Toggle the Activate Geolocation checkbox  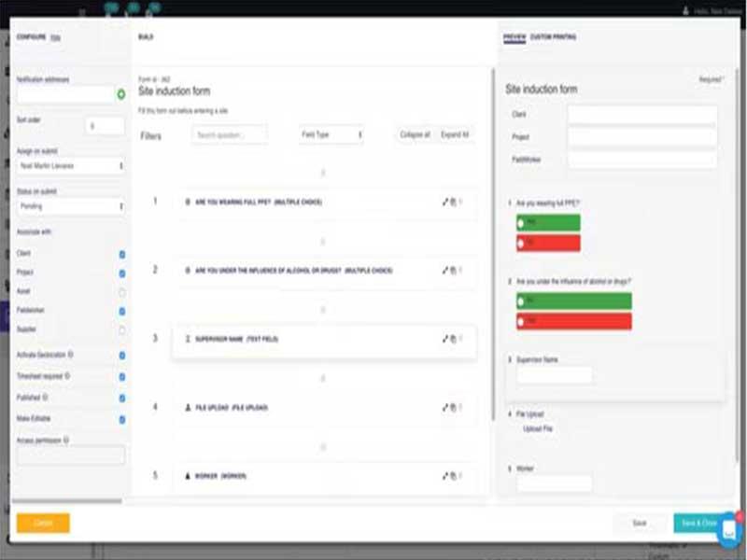tap(122, 356)
